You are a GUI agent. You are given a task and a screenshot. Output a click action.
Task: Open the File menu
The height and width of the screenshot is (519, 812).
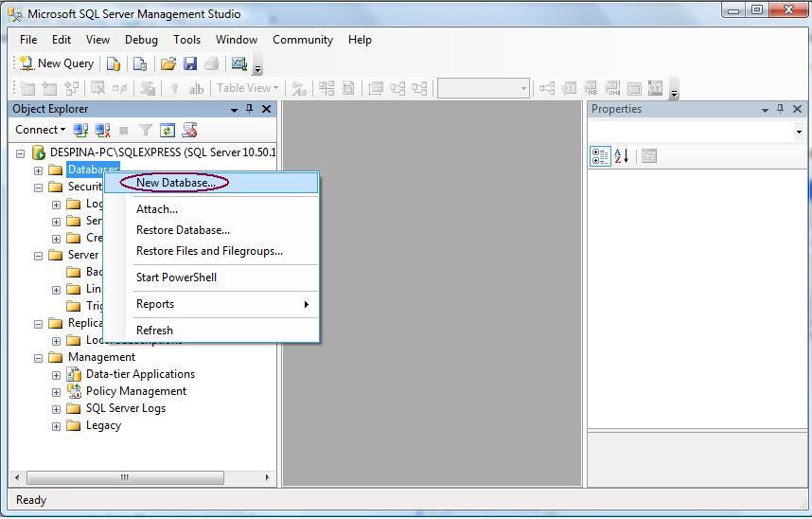point(28,40)
